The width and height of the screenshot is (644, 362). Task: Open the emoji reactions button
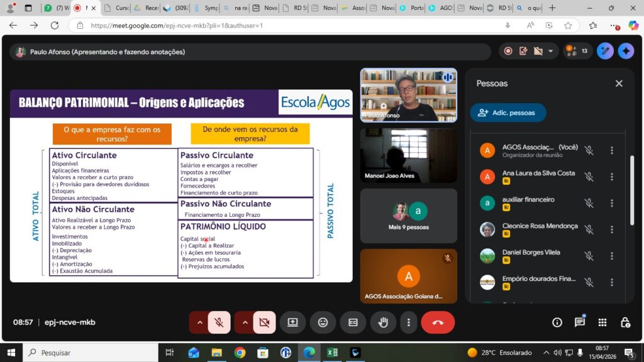tap(323, 322)
